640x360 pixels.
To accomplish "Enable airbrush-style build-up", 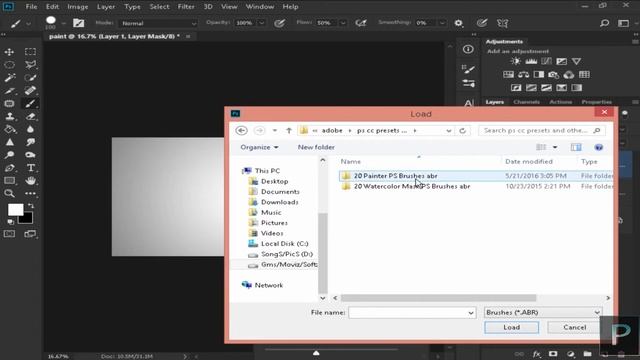I will click(x=361, y=23).
